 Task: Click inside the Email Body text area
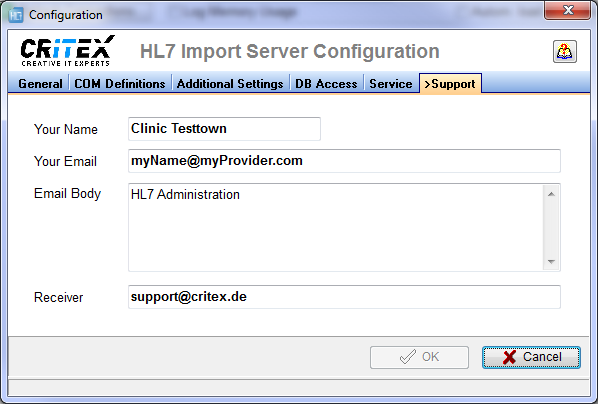(x=336, y=227)
